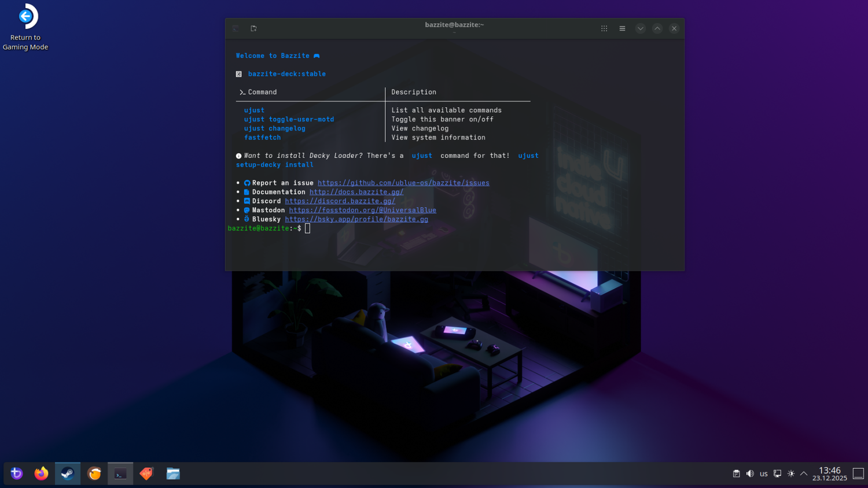The width and height of the screenshot is (868, 488).
Task: Click 'List all available commands' description
Action: 447,110
